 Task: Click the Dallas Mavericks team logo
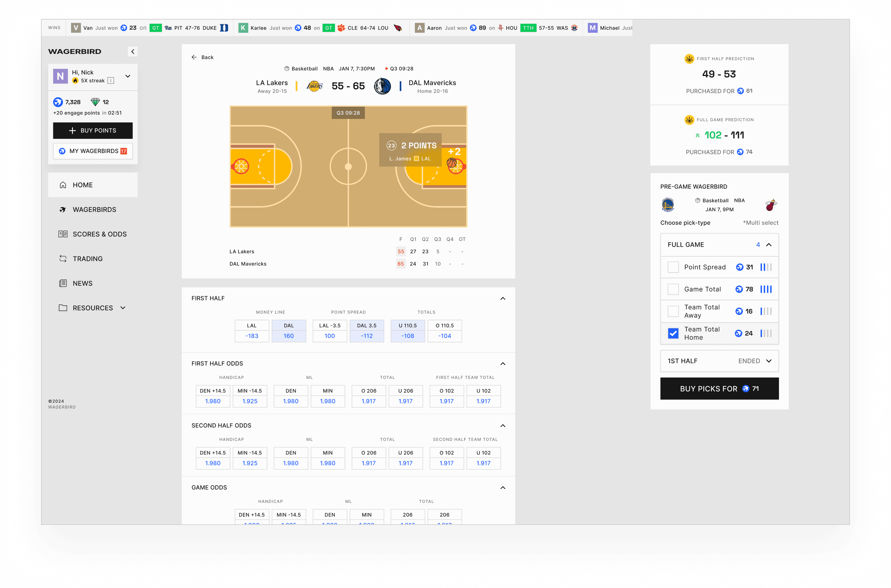(x=382, y=86)
